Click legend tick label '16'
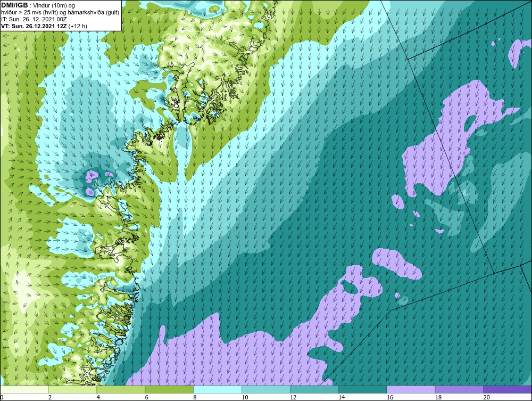 [390, 397]
